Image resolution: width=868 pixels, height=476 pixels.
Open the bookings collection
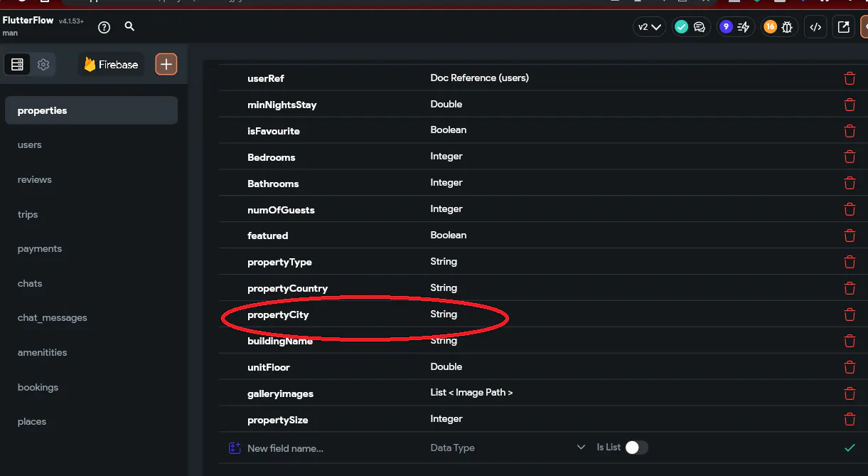point(38,388)
